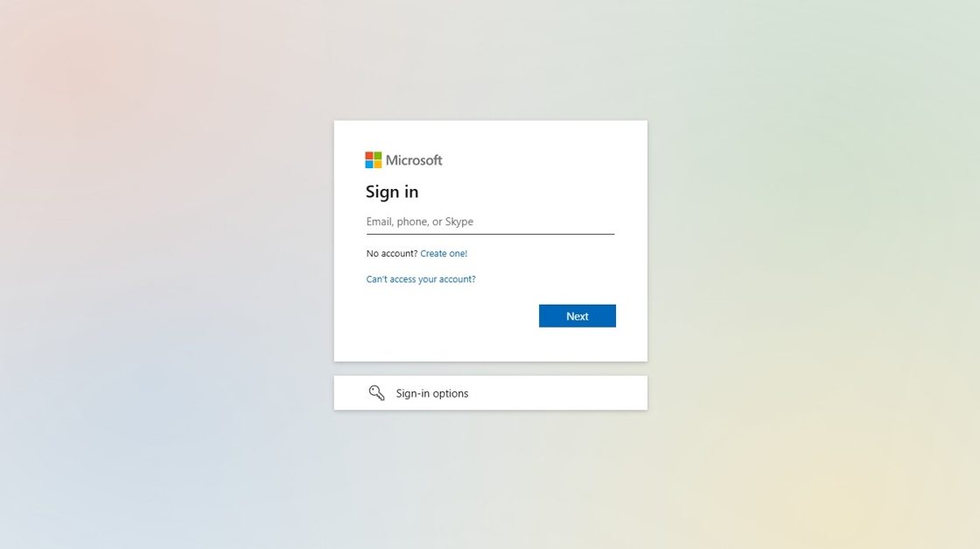Screen dimensions: 980x549
Task: Click the underline of the email input
Action: point(490,234)
